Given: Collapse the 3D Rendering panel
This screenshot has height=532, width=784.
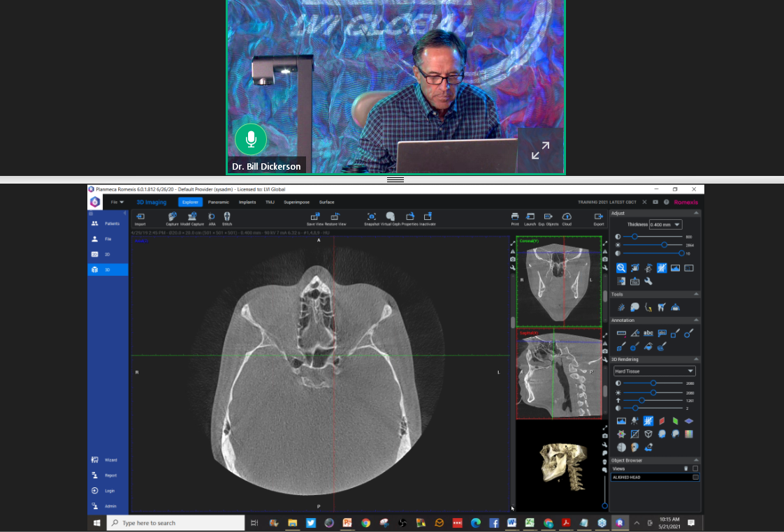Looking at the screenshot, I should point(696,359).
